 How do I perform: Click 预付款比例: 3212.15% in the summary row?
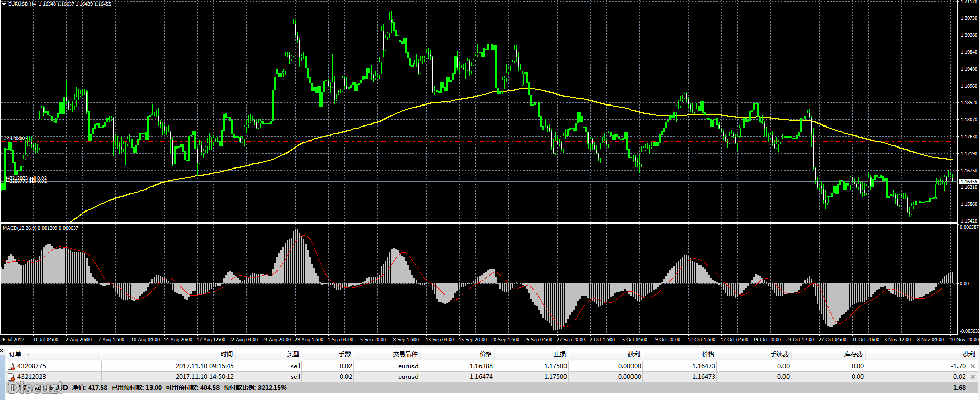(255, 388)
